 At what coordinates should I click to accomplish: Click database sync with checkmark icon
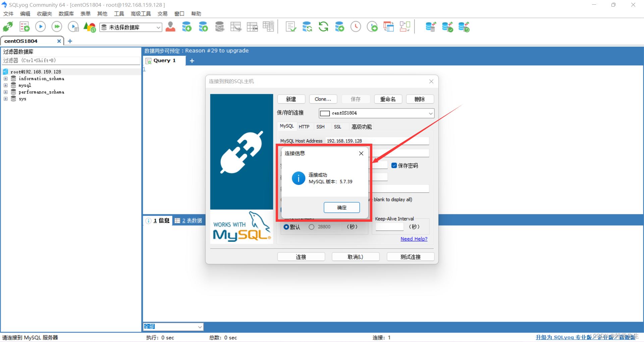pyautogui.click(x=447, y=26)
